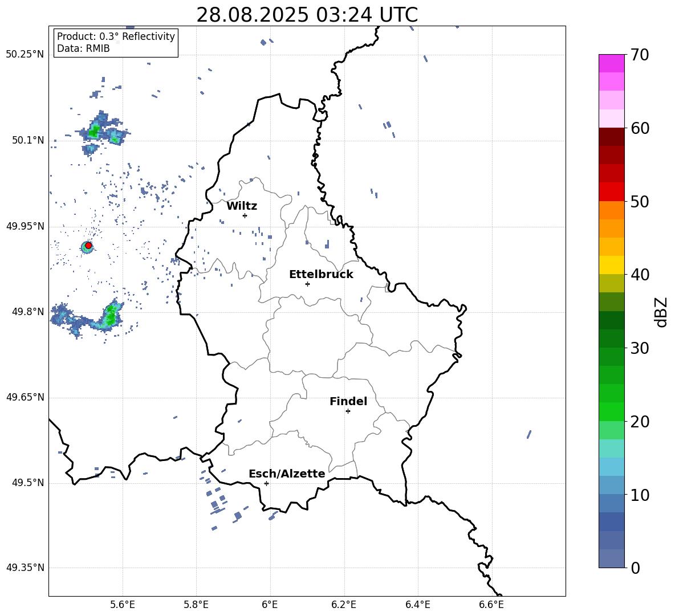Click the magenta top band of the colorbar
675x616 pixels.
click(x=612, y=63)
